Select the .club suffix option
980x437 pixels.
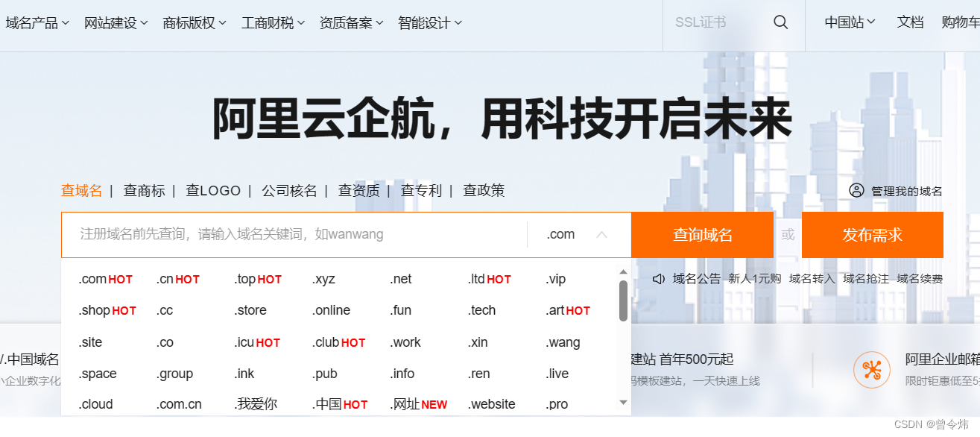pos(338,342)
